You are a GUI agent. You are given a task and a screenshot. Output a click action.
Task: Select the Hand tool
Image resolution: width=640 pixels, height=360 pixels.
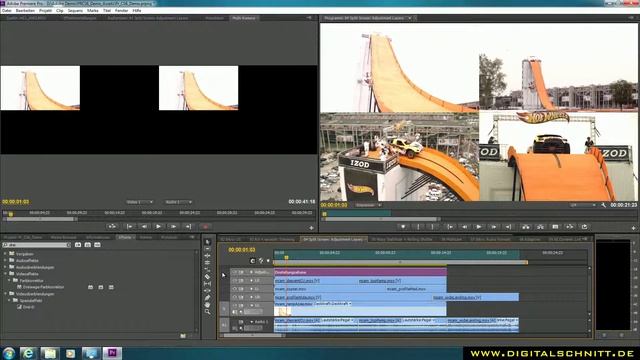click(x=207, y=304)
